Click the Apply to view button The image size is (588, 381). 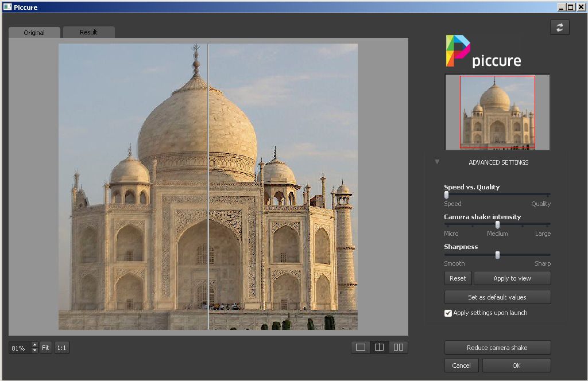coord(512,278)
